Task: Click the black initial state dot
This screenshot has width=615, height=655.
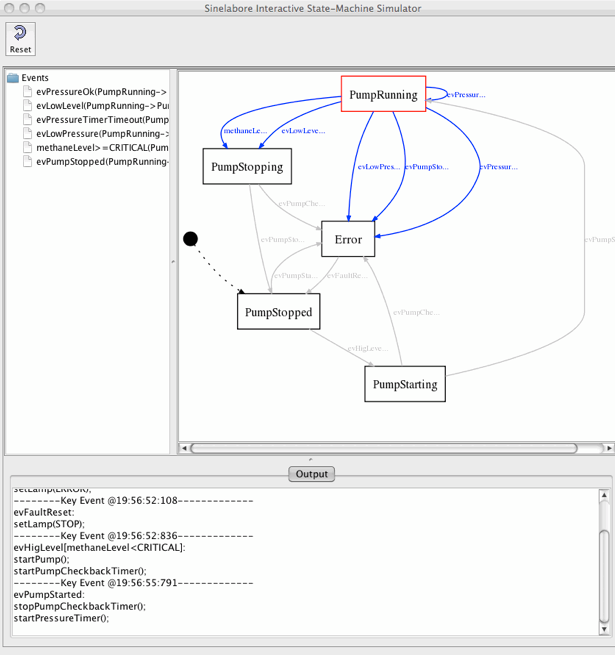Action: point(191,238)
